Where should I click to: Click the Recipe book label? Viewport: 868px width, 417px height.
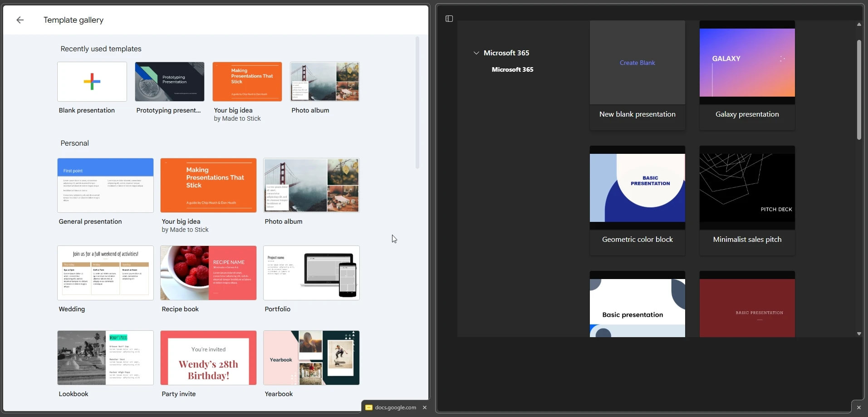[180, 309]
